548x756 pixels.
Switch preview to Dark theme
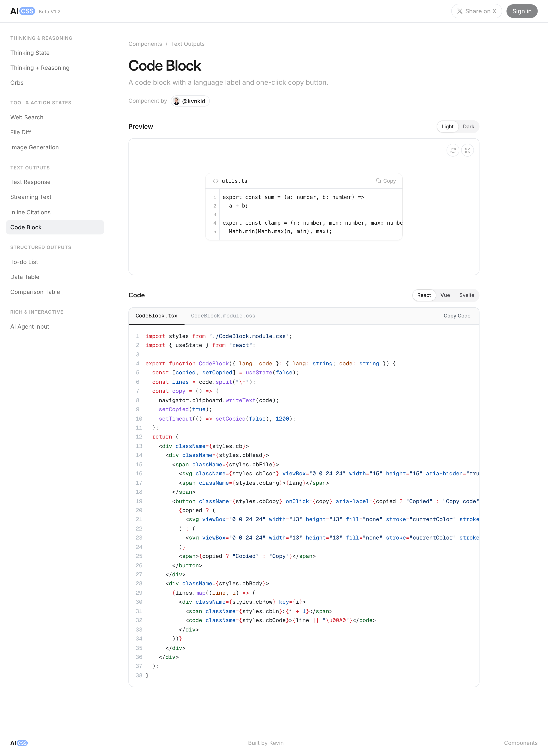[x=468, y=127]
